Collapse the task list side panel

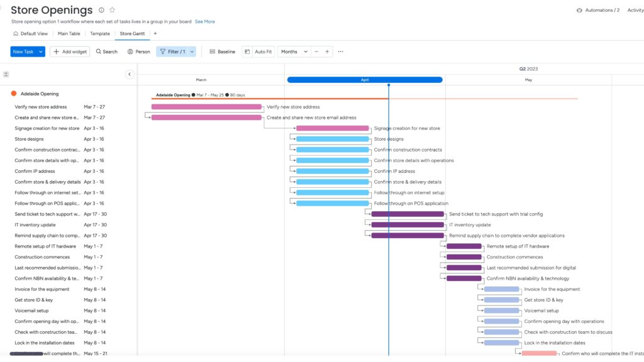pyautogui.click(x=130, y=74)
